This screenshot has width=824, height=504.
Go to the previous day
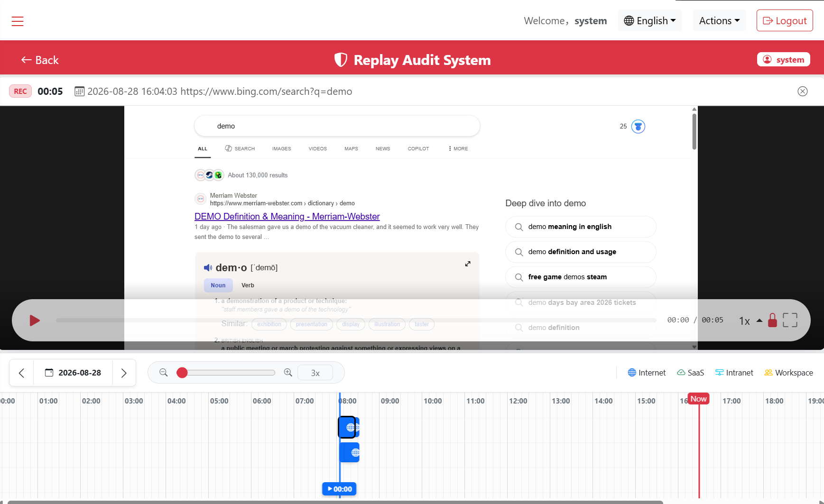21,373
